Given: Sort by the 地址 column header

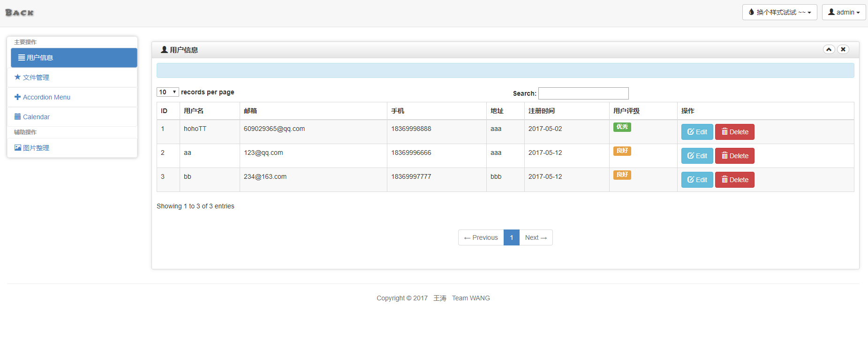Looking at the screenshot, I should [506, 111].
